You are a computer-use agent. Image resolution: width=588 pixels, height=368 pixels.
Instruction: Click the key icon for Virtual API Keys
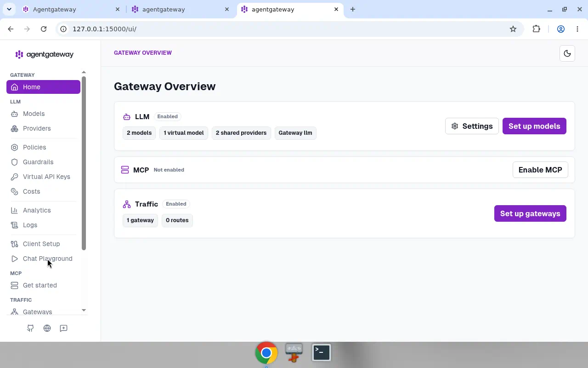pos(14,177)
